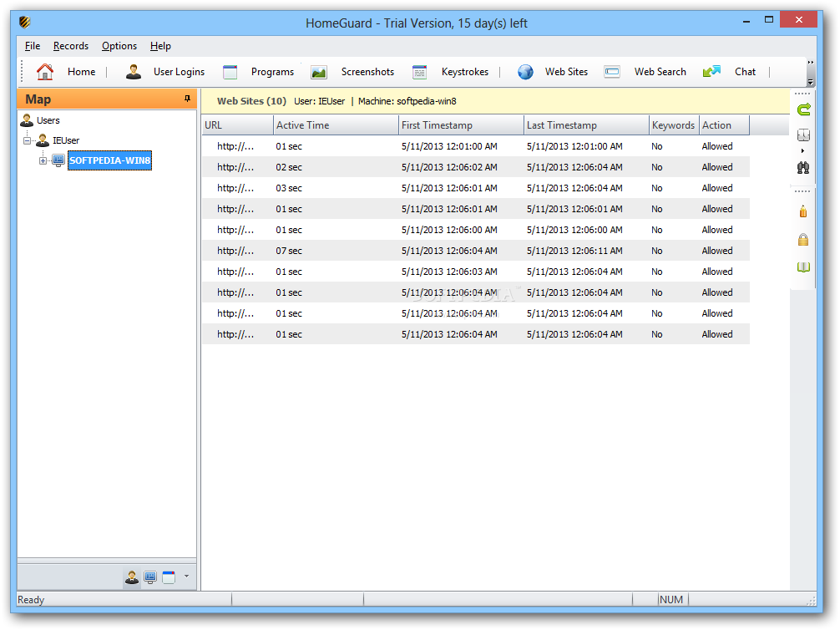Pin the Map panel
This screenshot has width=840, height=630.
pyautogui.click(x=187, y=99)
